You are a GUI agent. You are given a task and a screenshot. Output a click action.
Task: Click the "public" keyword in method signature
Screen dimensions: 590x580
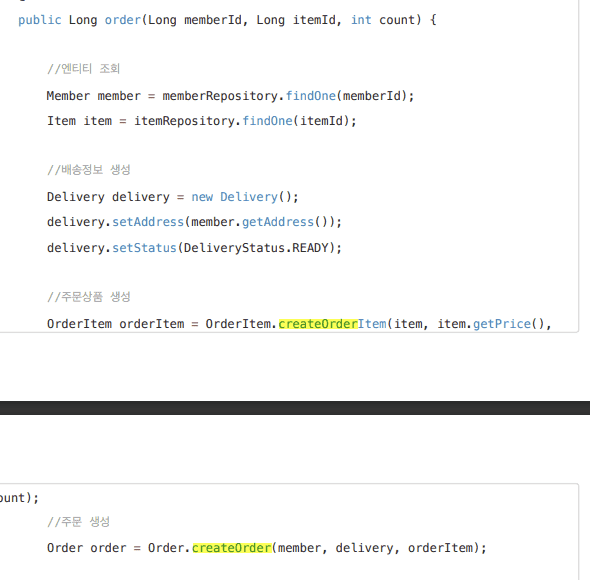[x=40, y=20]
